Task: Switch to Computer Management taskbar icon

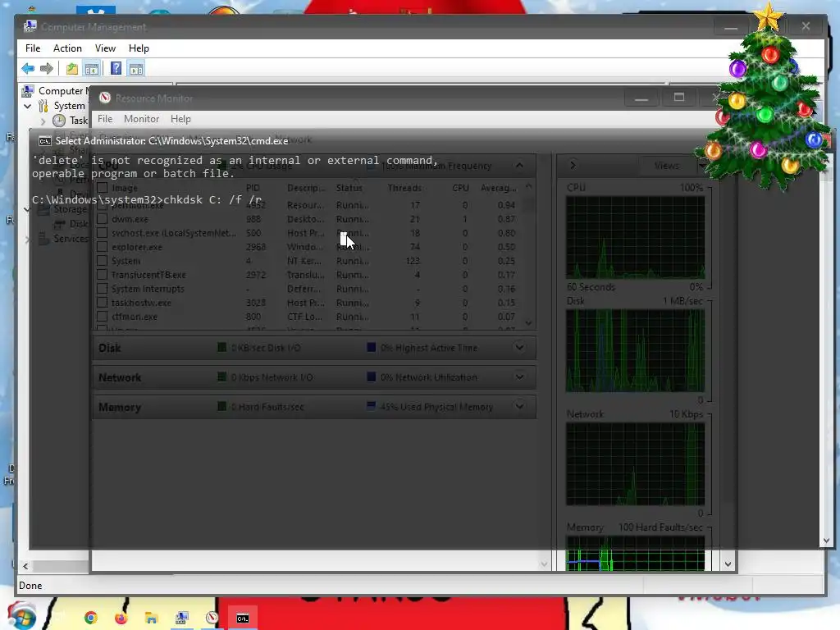Action: (x=181, y=618)
